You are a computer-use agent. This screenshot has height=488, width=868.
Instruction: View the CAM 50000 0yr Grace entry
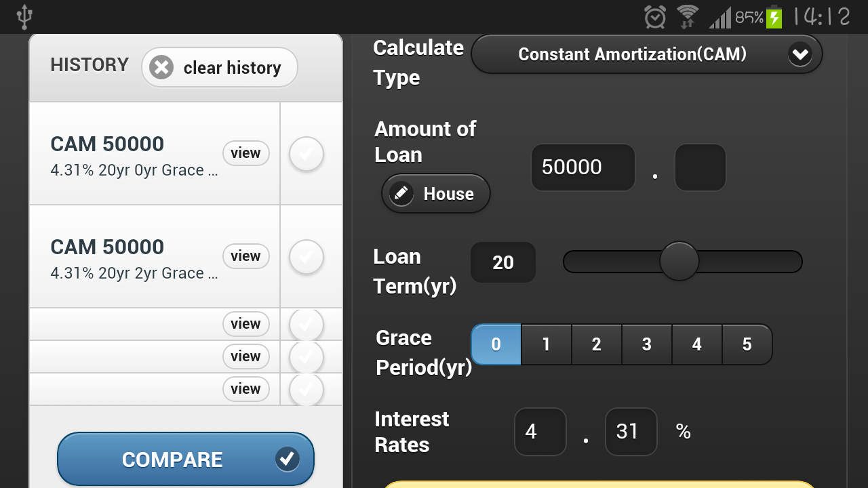pos(245,153)
